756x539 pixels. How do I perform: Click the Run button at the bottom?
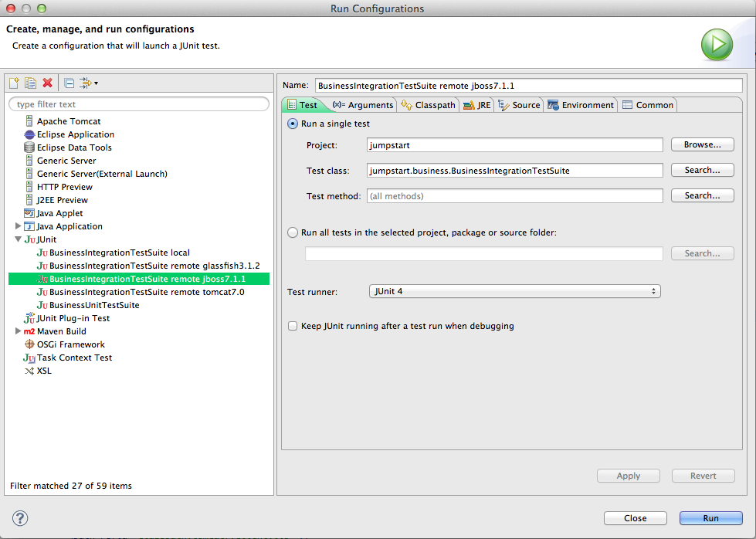(x=710, y=518)
